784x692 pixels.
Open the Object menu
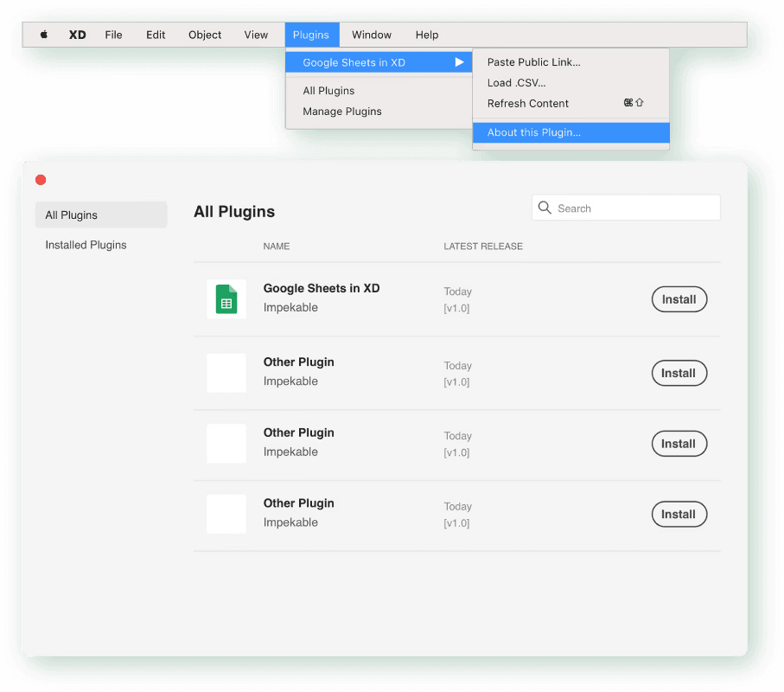coord(205,35)
